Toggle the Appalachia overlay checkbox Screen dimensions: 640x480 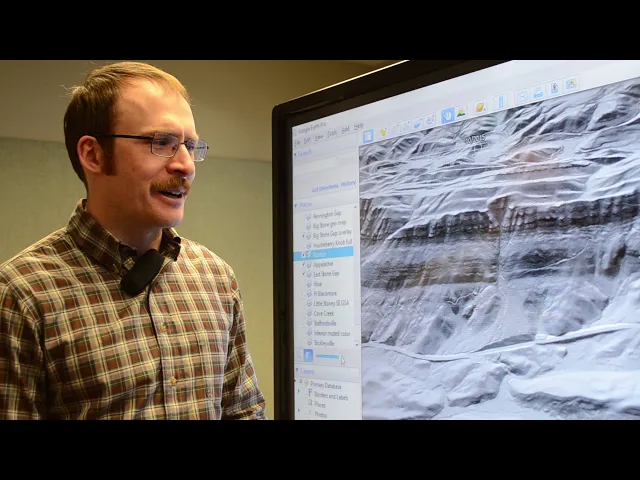pos(308,263)
